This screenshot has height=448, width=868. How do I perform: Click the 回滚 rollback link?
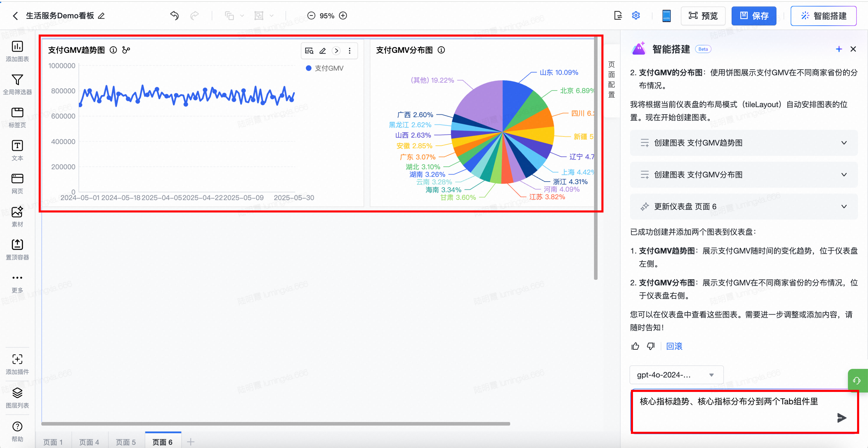coord(674,346)
